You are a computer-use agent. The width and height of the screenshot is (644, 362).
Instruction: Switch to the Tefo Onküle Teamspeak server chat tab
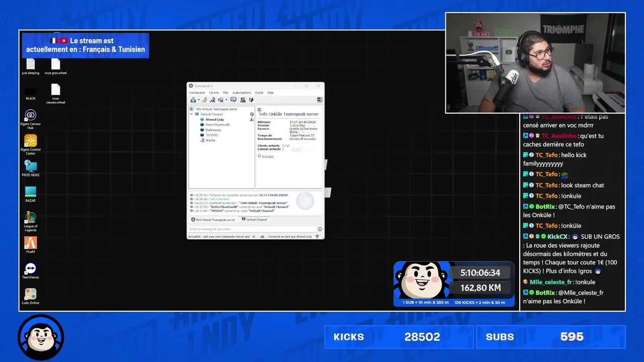pos(213,220)
